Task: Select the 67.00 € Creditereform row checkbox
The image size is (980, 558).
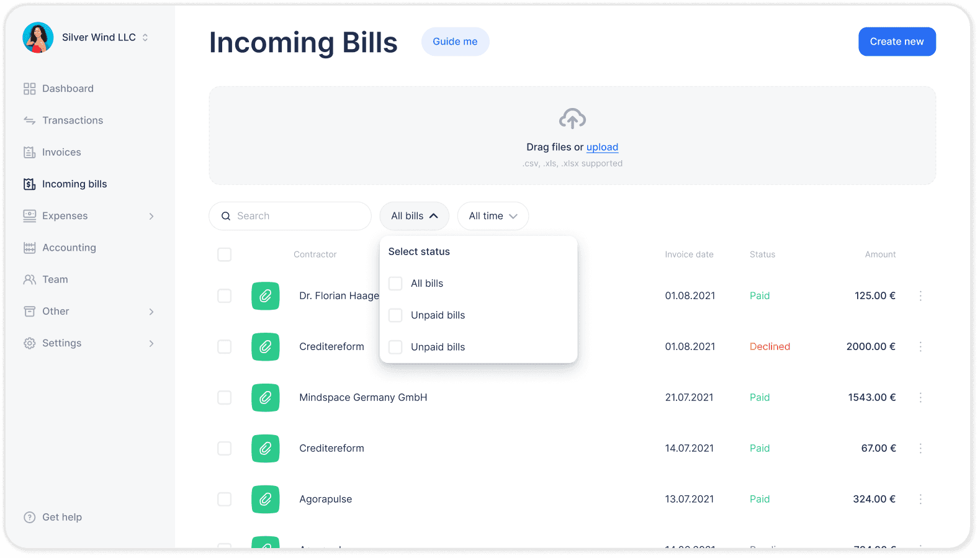Action: [225, 449]
